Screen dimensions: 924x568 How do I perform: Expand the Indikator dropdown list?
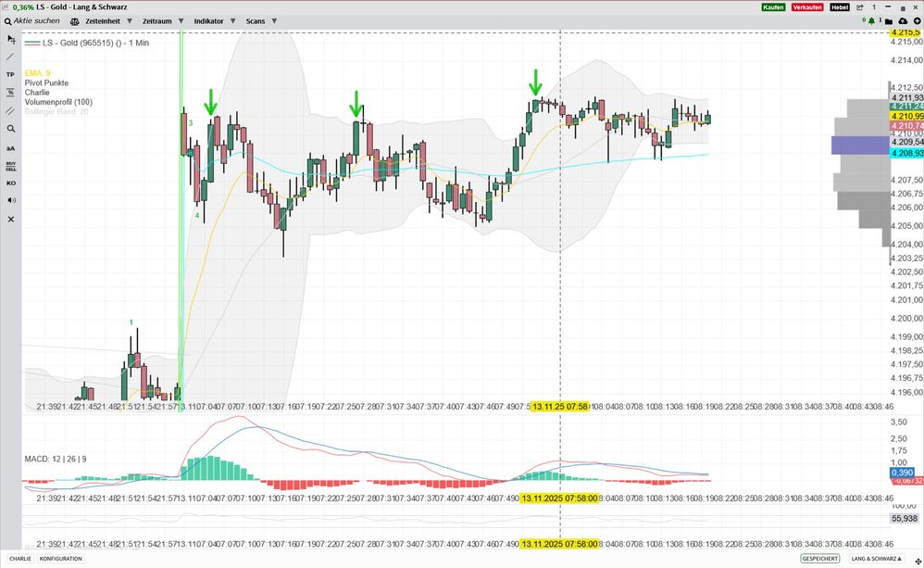215,20
